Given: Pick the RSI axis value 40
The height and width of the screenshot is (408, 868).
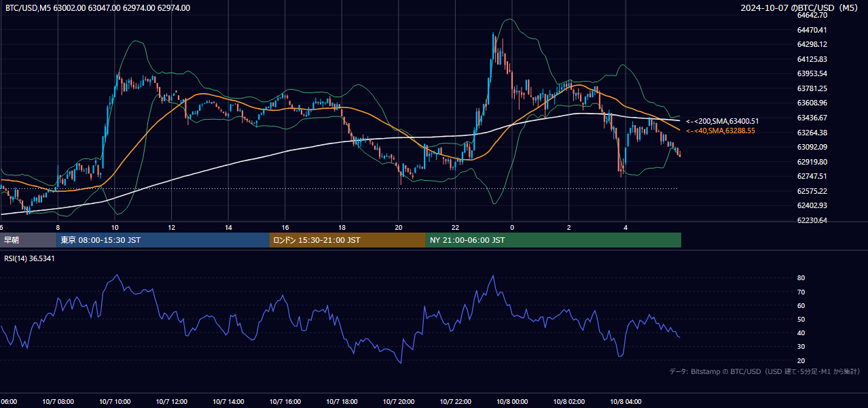Looking at the screenshot, I should pos(801,333).
